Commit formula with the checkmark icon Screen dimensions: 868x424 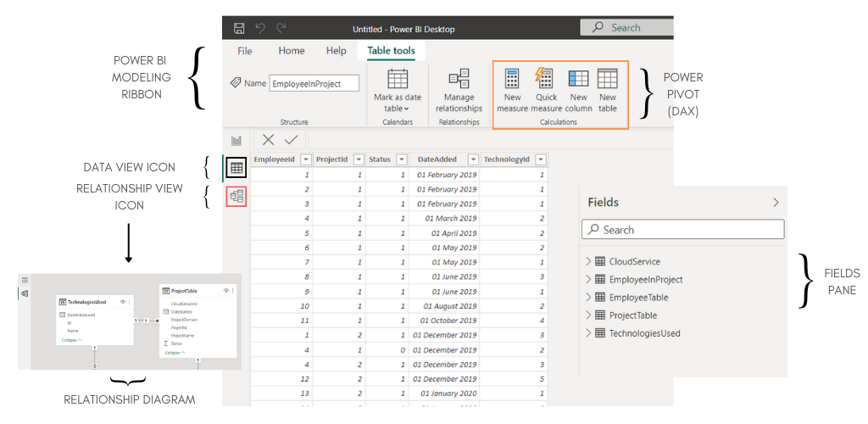[292, 139]
